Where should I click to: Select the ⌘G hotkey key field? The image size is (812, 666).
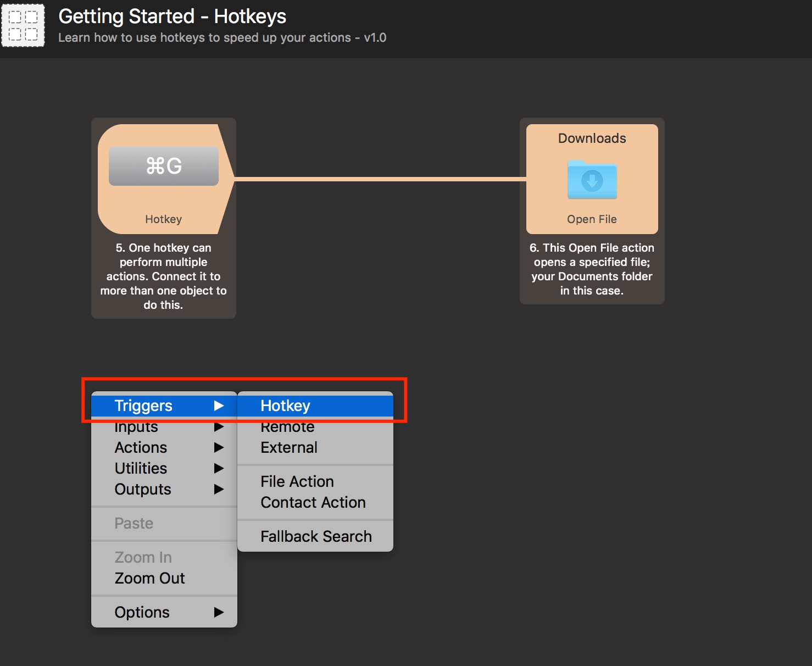(163, 166)
